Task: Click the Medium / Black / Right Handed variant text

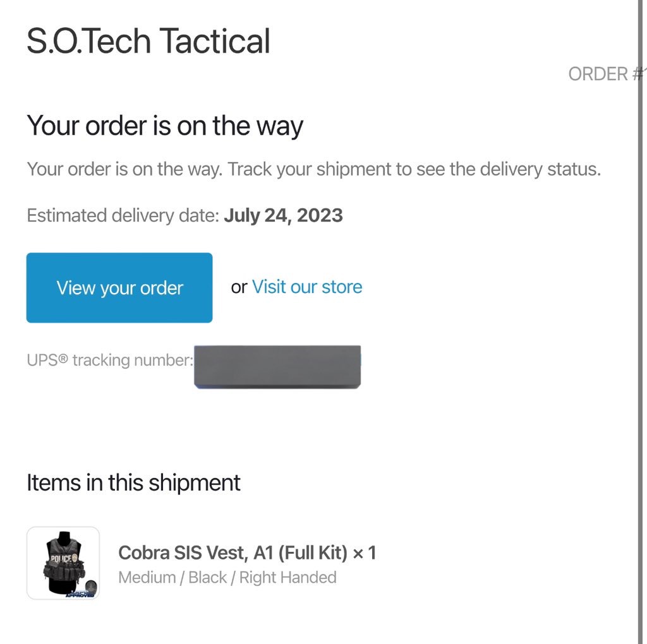Action: [x=227, y=577]
